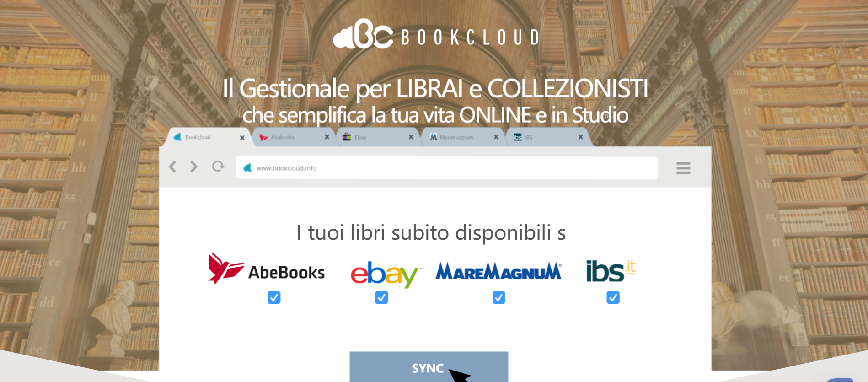Click the MareMagnum logo
The width and height of the screenshot is (868, 382).
point(498,271)
